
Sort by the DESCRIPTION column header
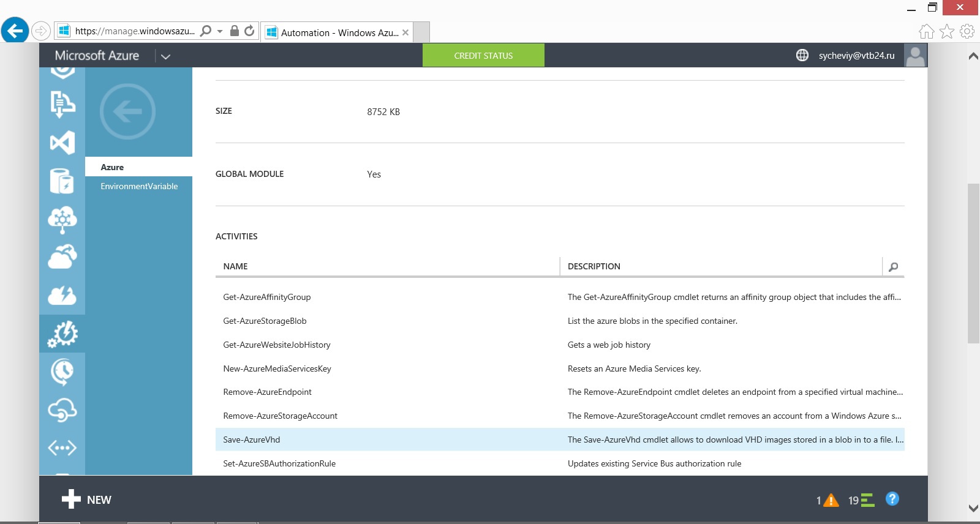594,266
